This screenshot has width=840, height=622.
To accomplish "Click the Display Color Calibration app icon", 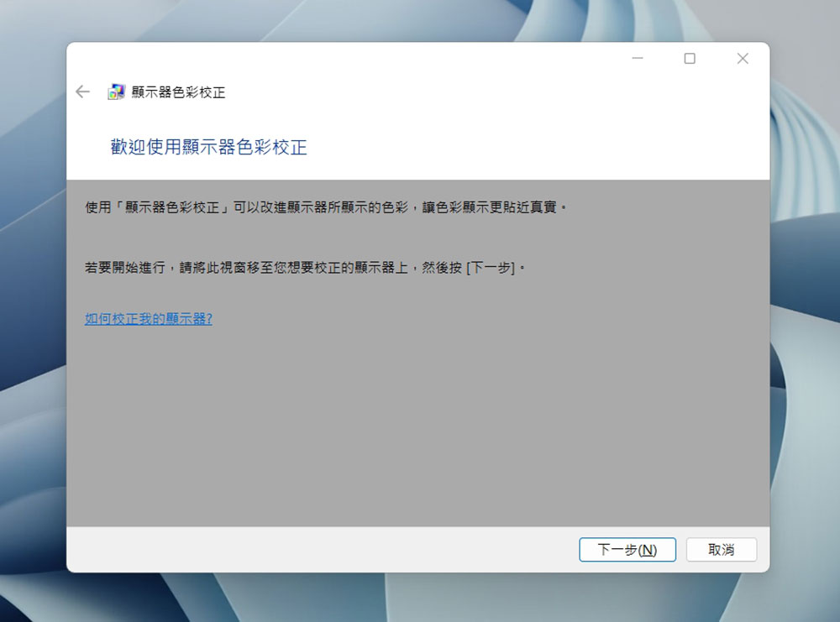I will [116, 92].
